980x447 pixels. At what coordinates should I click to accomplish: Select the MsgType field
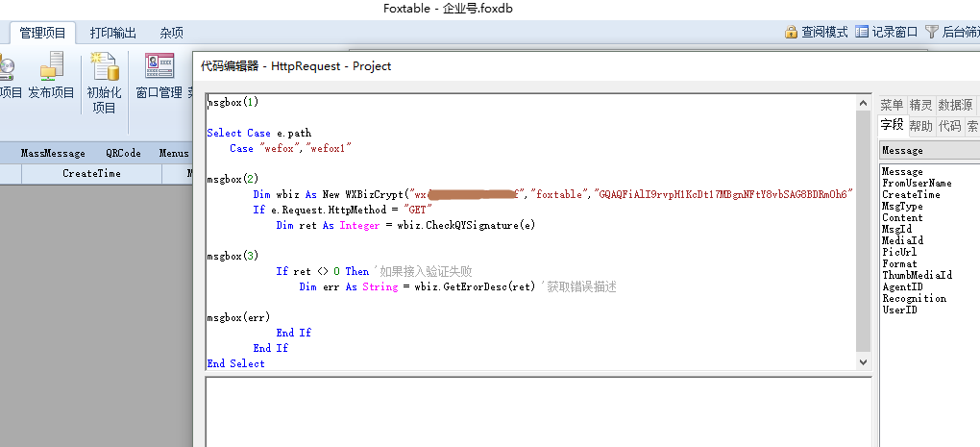[902, 206]
